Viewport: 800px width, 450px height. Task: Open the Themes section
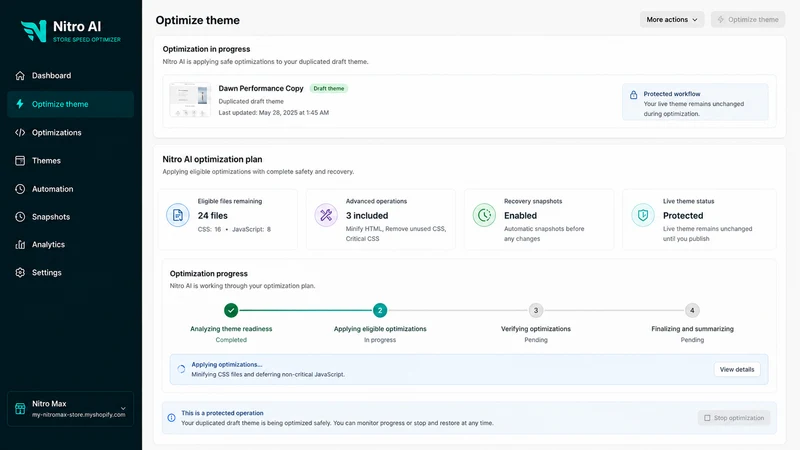click(70, 161)
